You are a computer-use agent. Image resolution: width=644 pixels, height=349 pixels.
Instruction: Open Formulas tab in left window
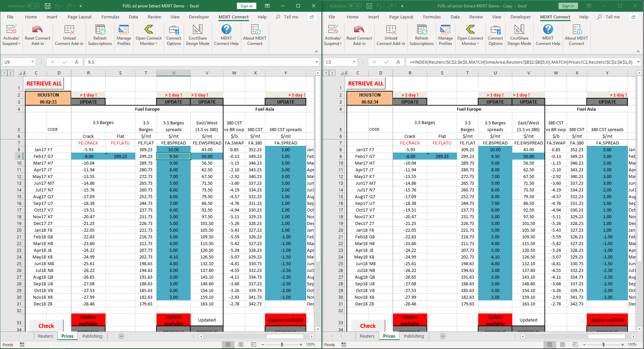coord(110,17)
